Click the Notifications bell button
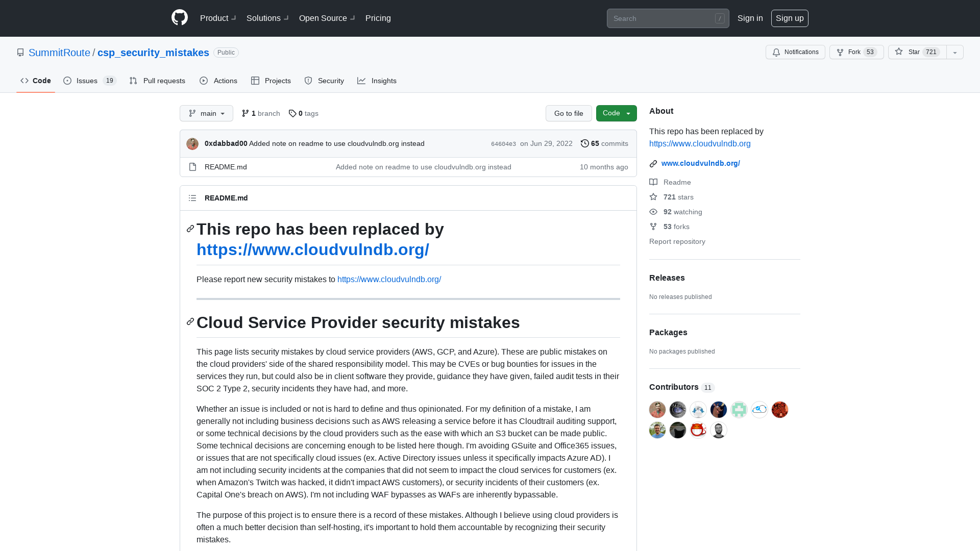Viewport: 980px width, 551px height. tap(795, 52)
